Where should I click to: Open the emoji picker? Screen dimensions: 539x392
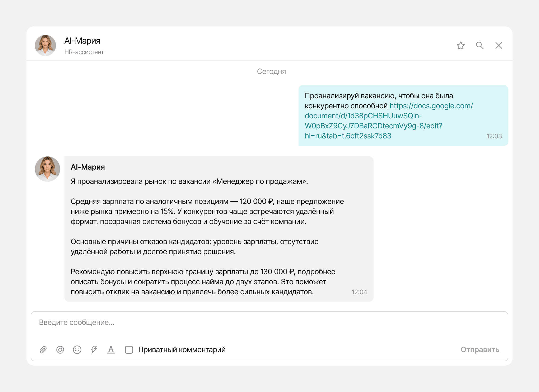[x=77, y=350]
